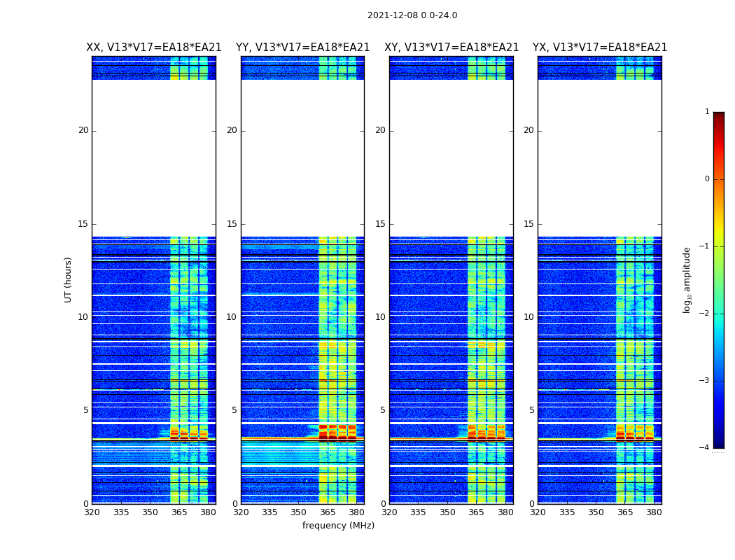Screen dimensions: 735x560
Task: Select the YY polarization panel title
Action: (x=302, y=48)
